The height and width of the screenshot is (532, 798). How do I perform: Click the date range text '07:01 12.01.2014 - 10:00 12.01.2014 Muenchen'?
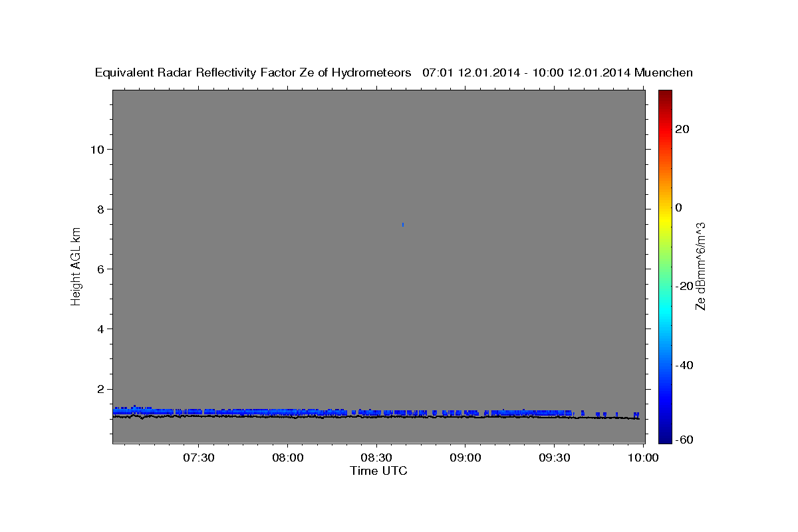click(x=557, y=72)
